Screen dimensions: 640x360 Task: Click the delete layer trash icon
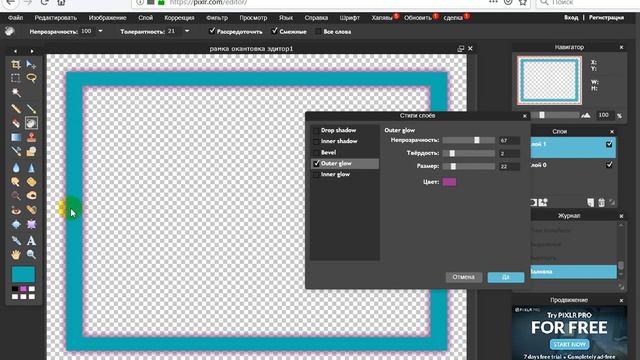coord(601,202)
